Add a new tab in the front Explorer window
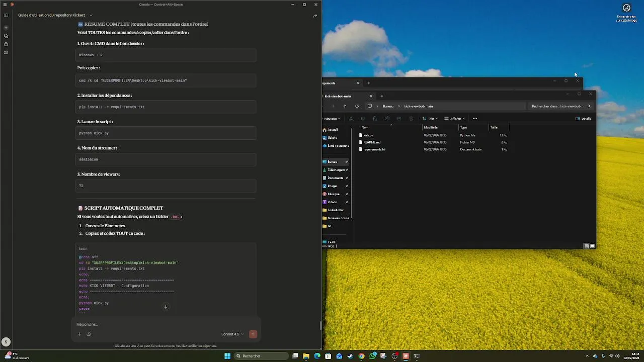 tap(381, 96)
